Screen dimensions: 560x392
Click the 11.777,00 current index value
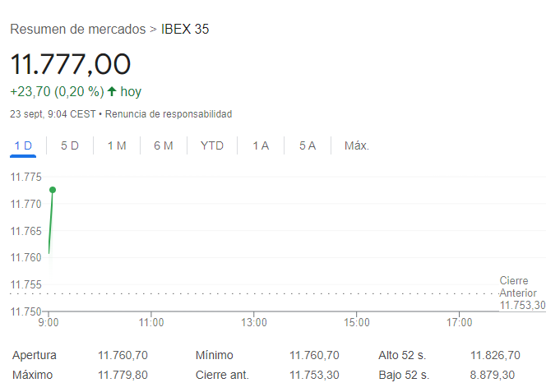[71, 64]
